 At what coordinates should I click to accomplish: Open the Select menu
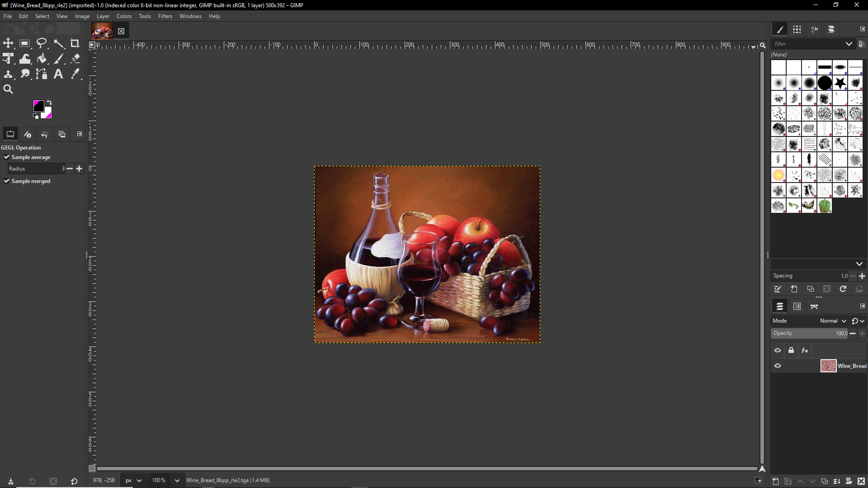pos(42,16)
